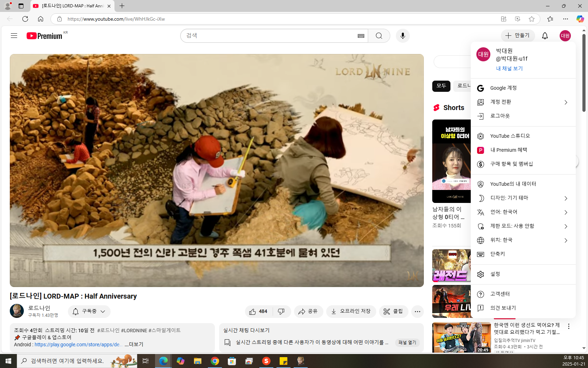The height and width of the screenshot is (368, 588).
Task: Dislike the video with thumbs-down
Action: pos(281,312)
